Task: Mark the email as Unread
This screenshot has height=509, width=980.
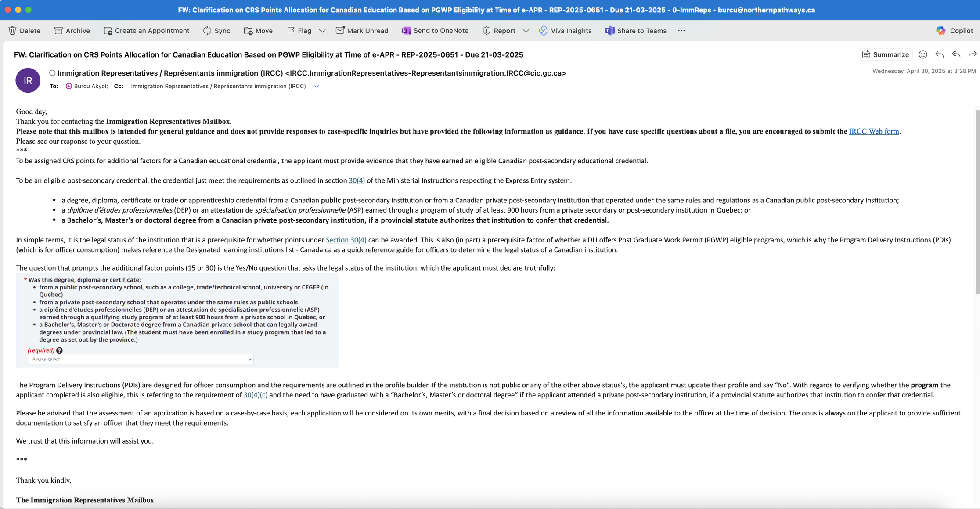Action: point(362,31)
